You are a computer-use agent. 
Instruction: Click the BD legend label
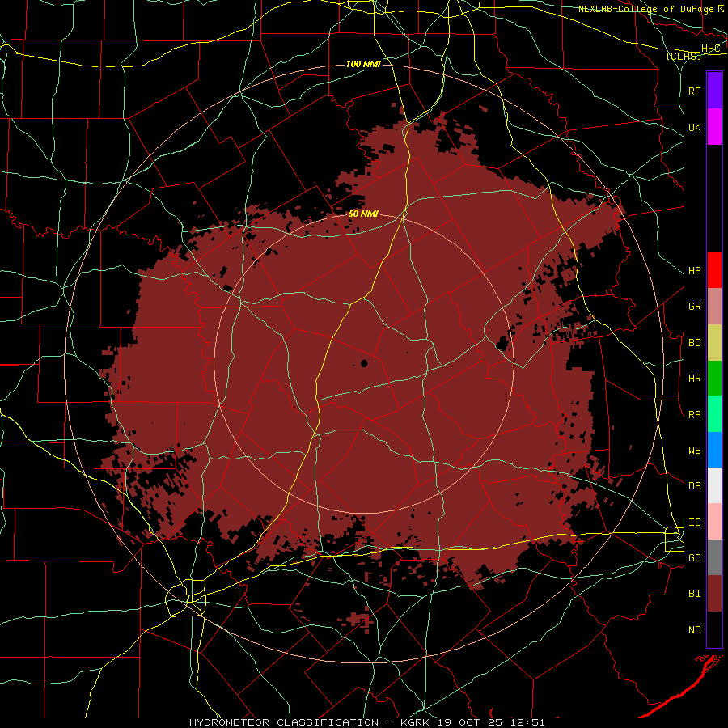pos(694,343)
